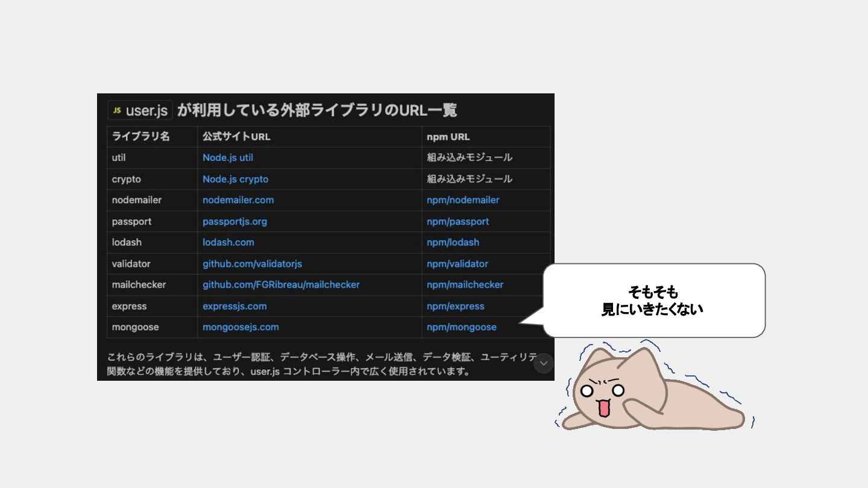Open the Node.js util link
868x488 pixels.
228,158
